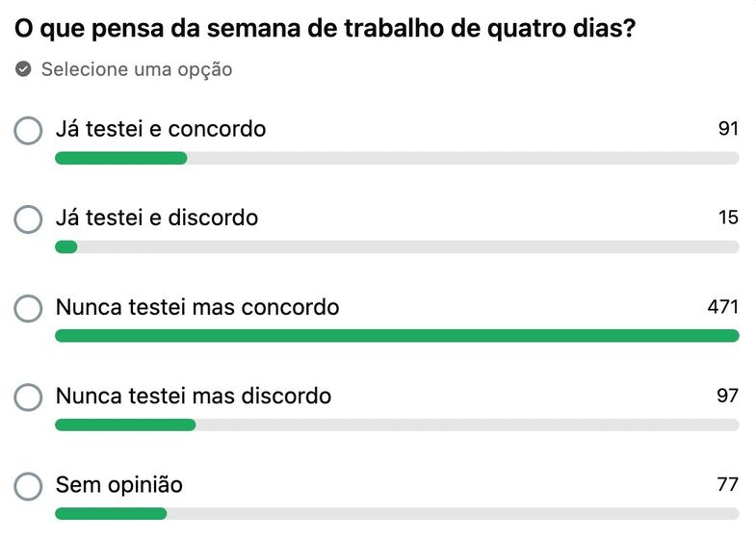Click the full green bar for 'Nunca testei mas concordo'
Image resolution: width=756 pixels, height=540 pixels.
(397, 336)
